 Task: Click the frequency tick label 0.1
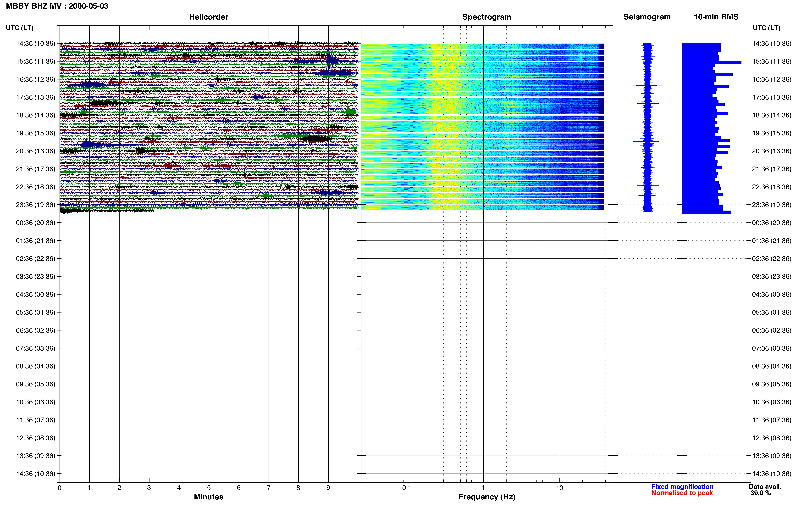pyautogui.click(x=407, y=488)
